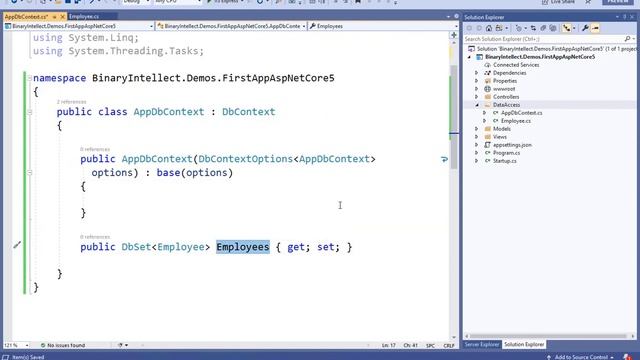This screenshot has width=640, height=360.
Task: Click the CRLF line ending indicator
Action: (x=449, y=345)
